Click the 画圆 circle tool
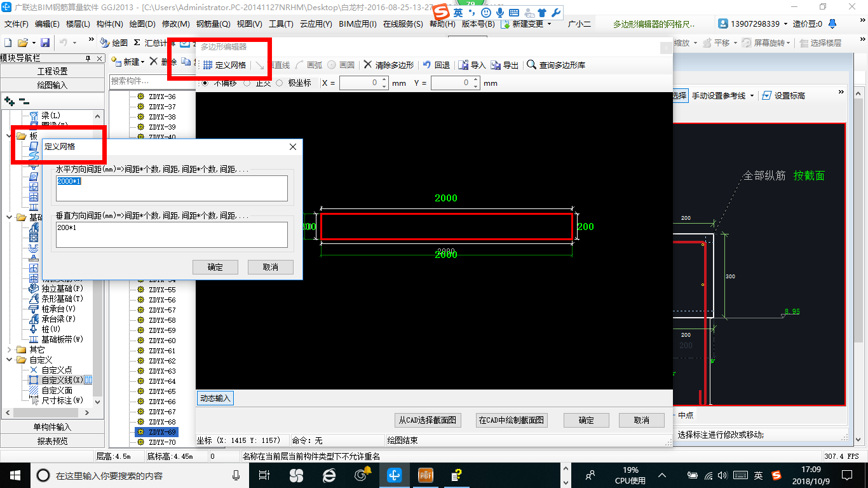Screen dimensions: 868x488 coord(341,65)
